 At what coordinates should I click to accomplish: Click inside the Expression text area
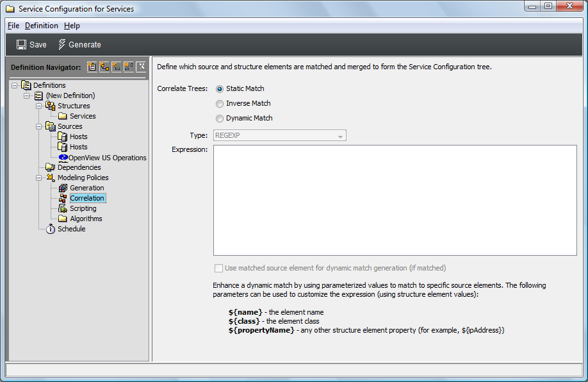pos(395,201)
